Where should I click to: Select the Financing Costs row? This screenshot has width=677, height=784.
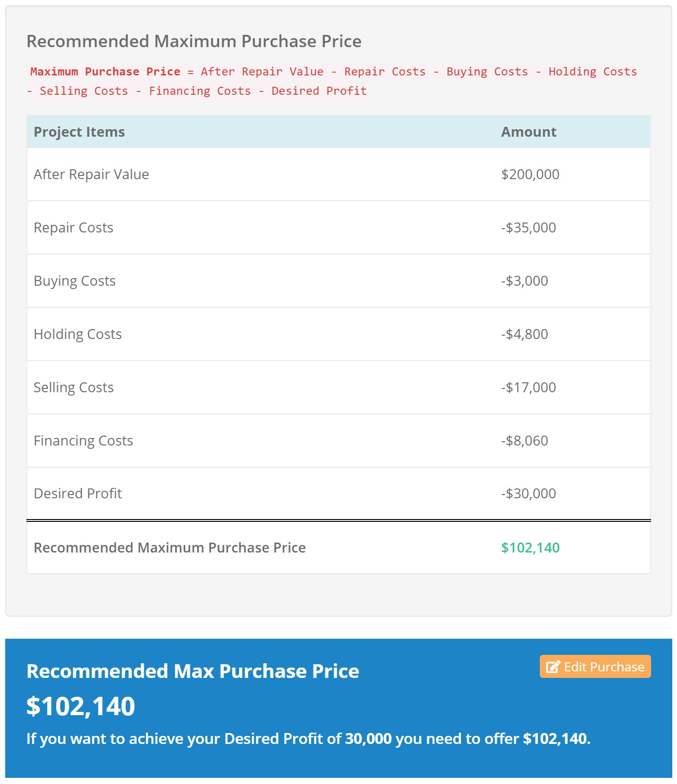pyautogui.click(x=338, y=441)
